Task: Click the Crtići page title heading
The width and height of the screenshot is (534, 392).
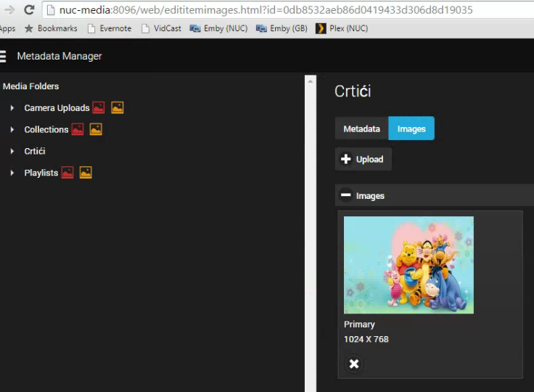Action: (x=353, y=91)
